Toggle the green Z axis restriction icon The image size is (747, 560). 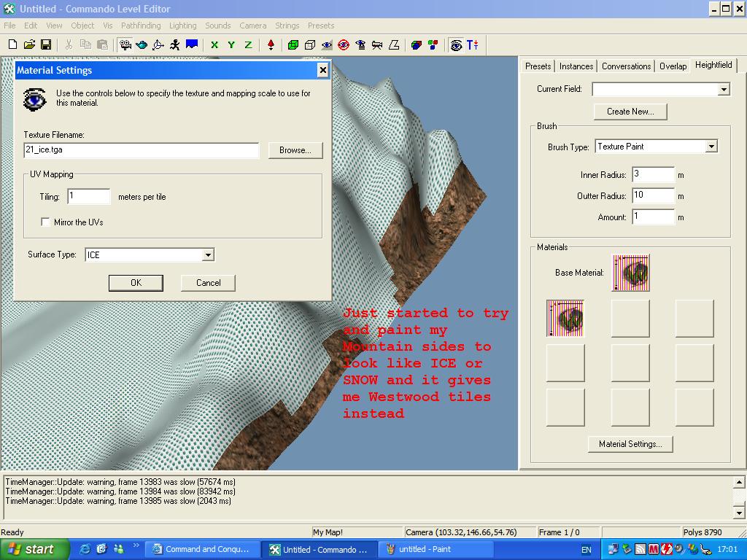tap(248, 44)
